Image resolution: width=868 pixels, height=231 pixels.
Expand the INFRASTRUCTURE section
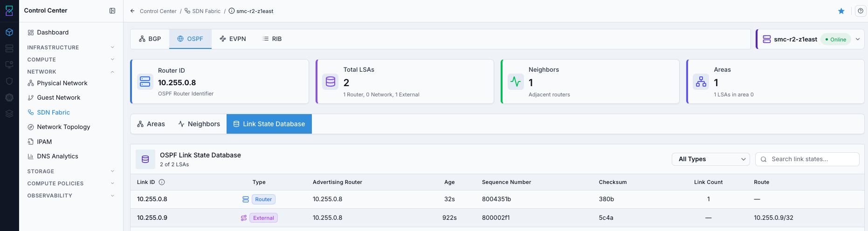[71, 48]
